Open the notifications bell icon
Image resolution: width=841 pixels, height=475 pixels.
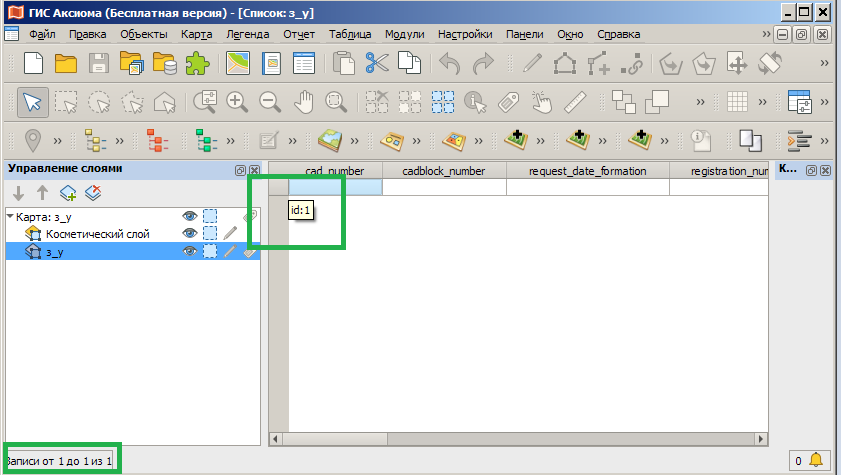click(x=816, y=460)
